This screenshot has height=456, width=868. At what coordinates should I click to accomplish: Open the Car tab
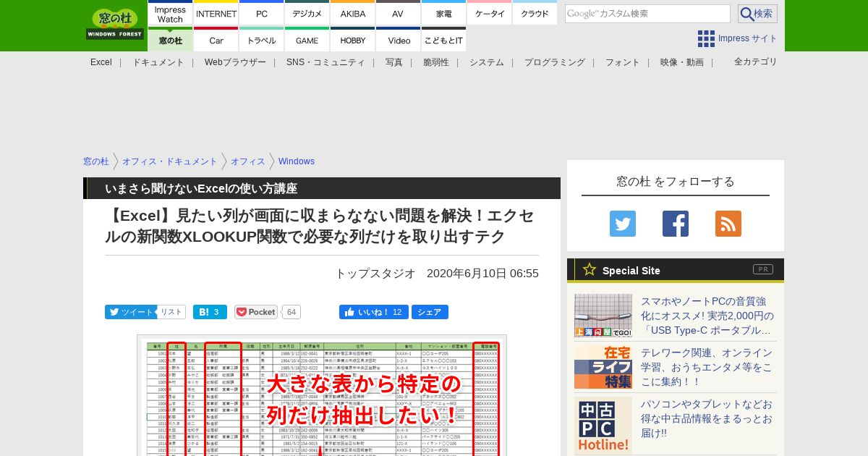[x=216, y=40]
